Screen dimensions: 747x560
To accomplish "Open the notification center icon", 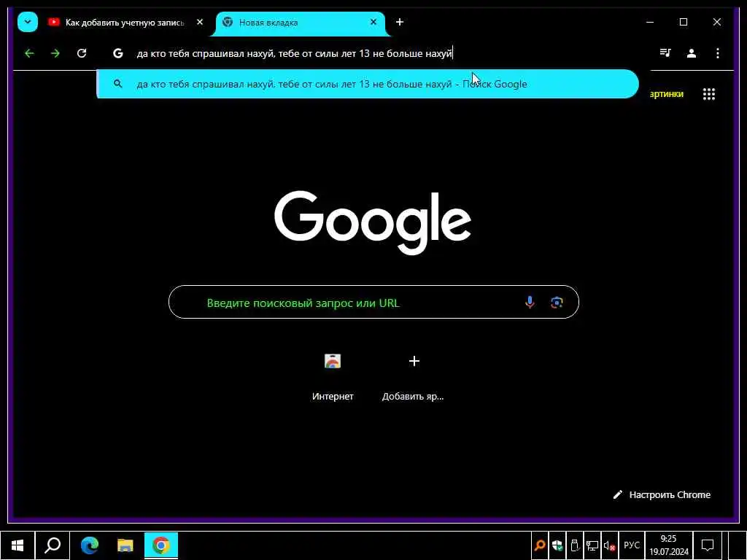I will point(708,545).
